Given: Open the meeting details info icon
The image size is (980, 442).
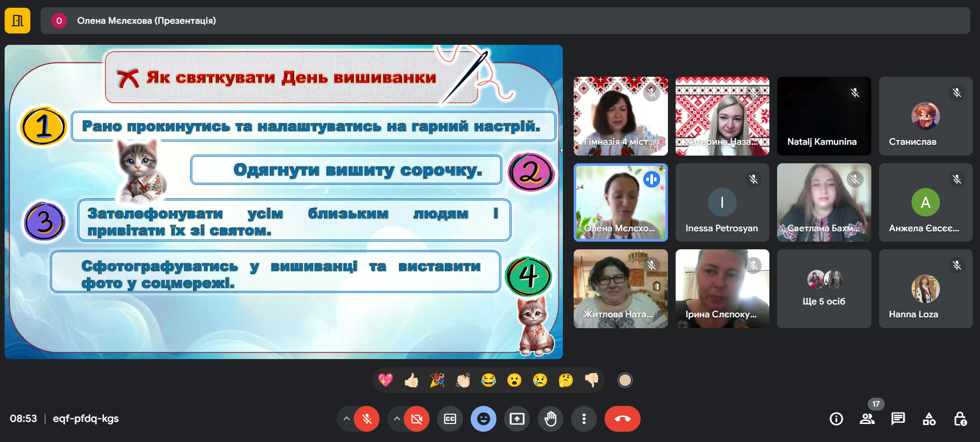Looking at the screenshot, I should (x=836, y=419).
